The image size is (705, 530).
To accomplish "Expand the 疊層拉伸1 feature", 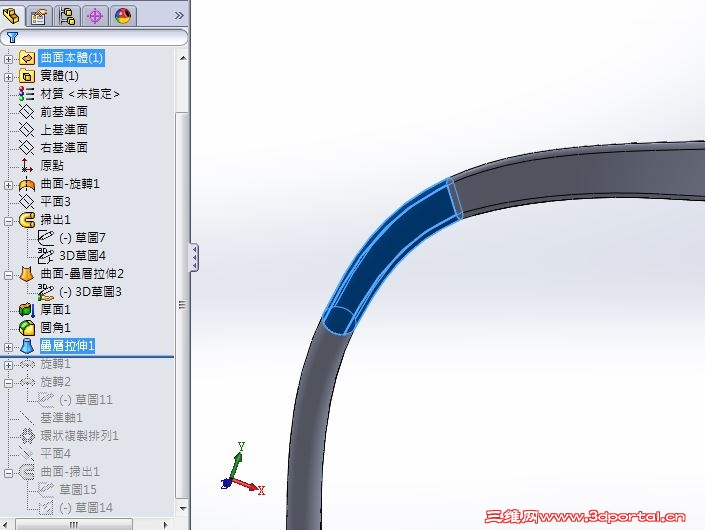I will coord(8,347).
